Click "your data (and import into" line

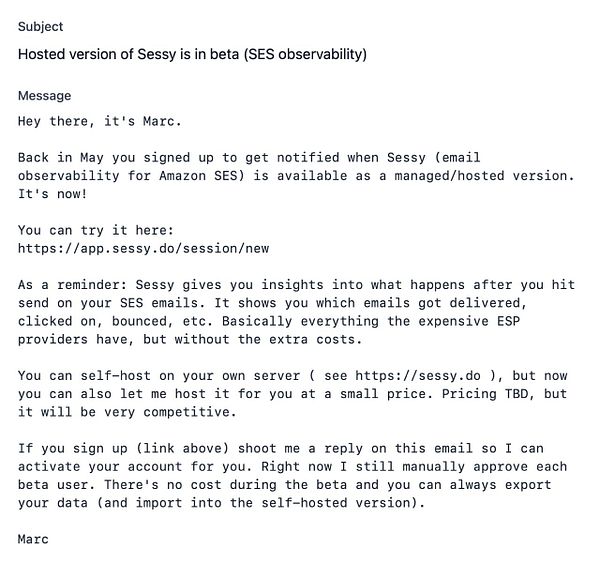[x=221, y=503]
